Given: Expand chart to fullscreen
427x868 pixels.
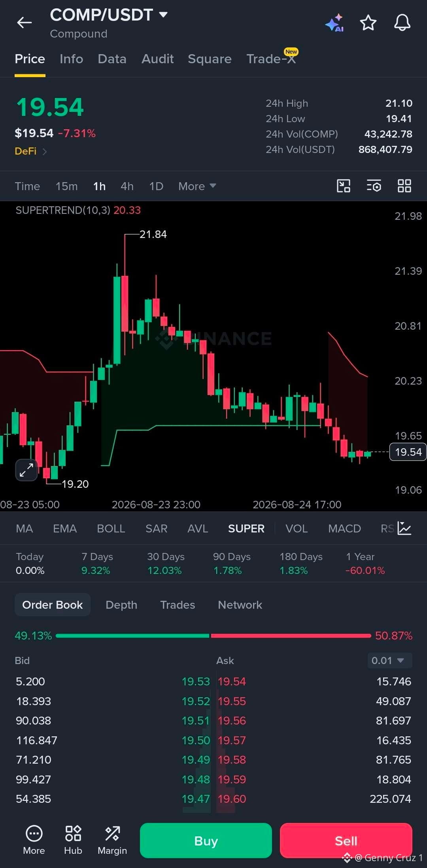Looking at the screenshot, I should pos(26,470).
